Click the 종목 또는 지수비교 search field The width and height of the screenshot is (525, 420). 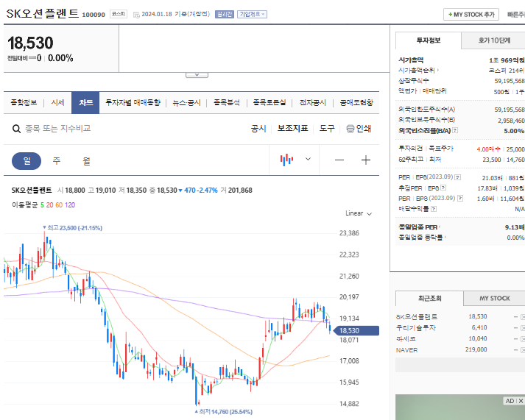tap(58, 129)
